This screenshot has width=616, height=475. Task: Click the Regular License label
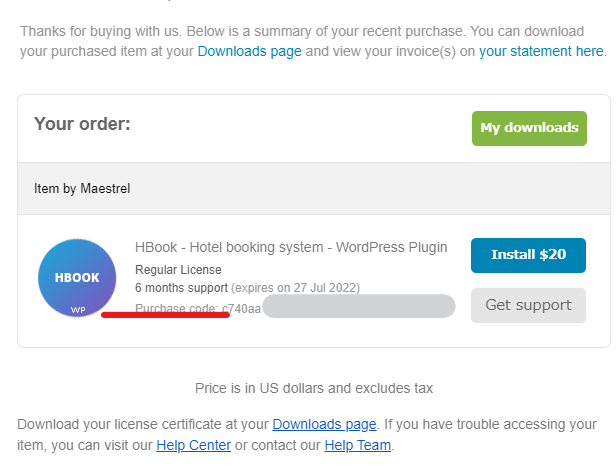[x=178, y=270]
